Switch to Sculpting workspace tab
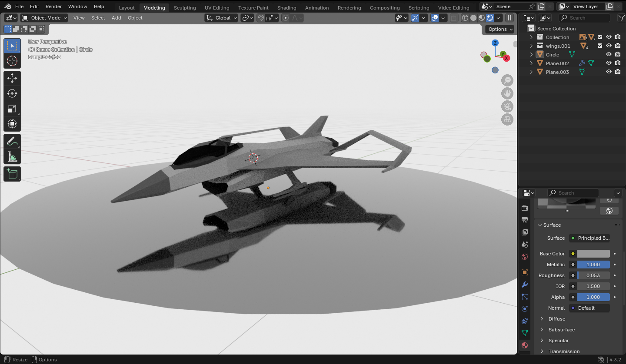This screenshot has height=364, width=626. pos(185,7)
